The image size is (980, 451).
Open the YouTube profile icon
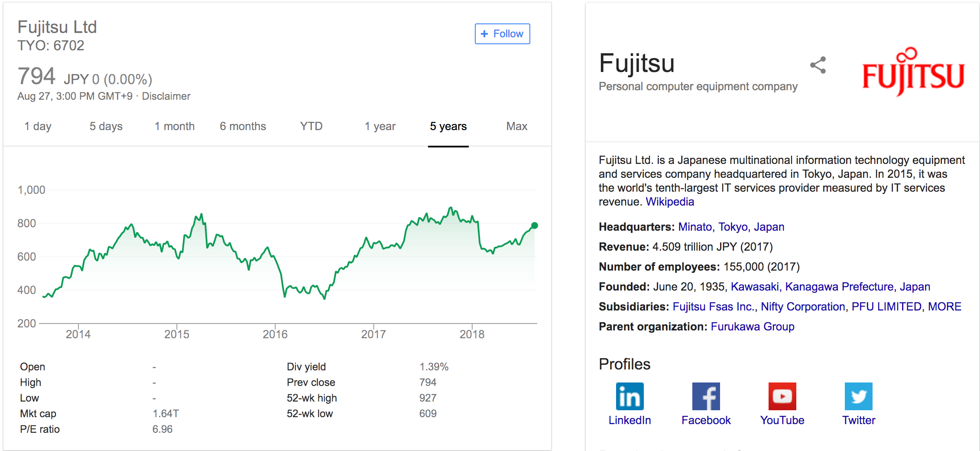(x=782, y=396)
